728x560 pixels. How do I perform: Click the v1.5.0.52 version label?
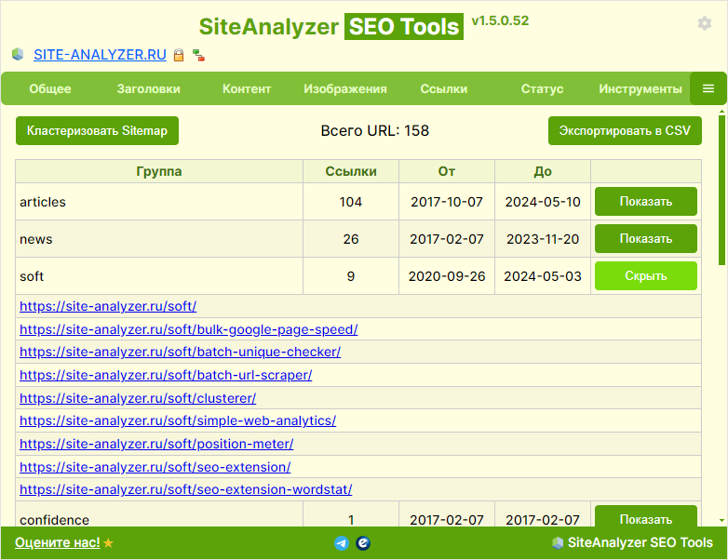[x=500, y=20]
